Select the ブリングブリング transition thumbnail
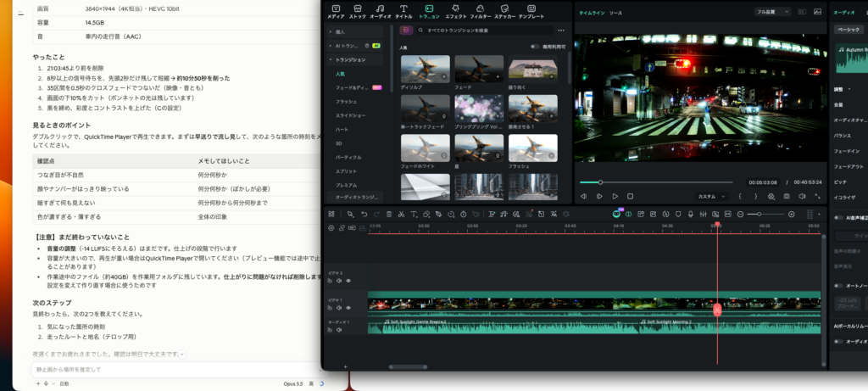This screenshot has width=868, height=391. tap(479, 109)
